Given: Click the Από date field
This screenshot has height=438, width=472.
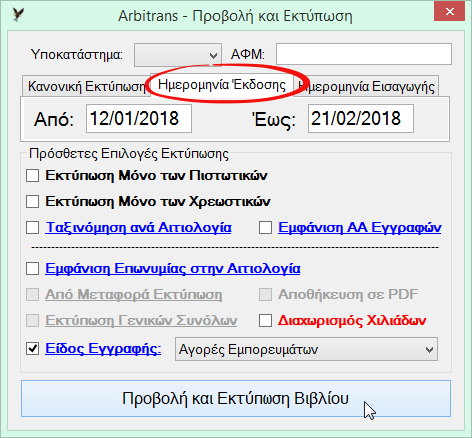Looking at the screenshot, I should pos(139,119).
